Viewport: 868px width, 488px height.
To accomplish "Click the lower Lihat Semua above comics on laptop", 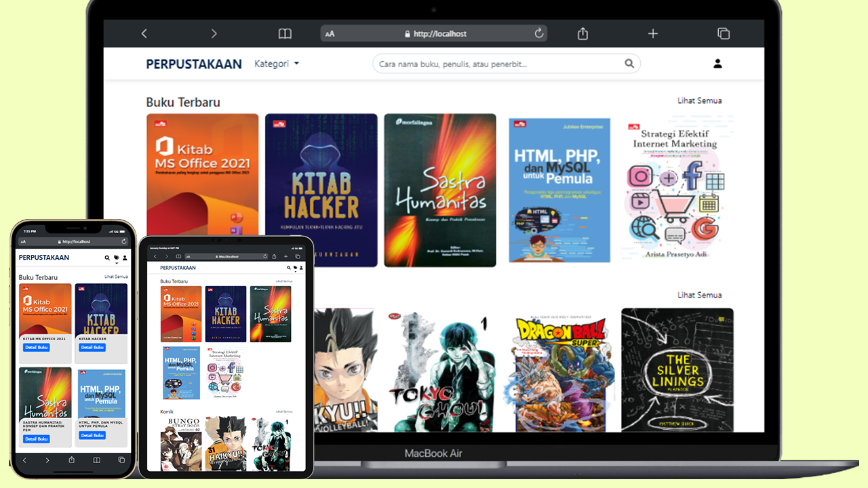I will tap(700, 295).
